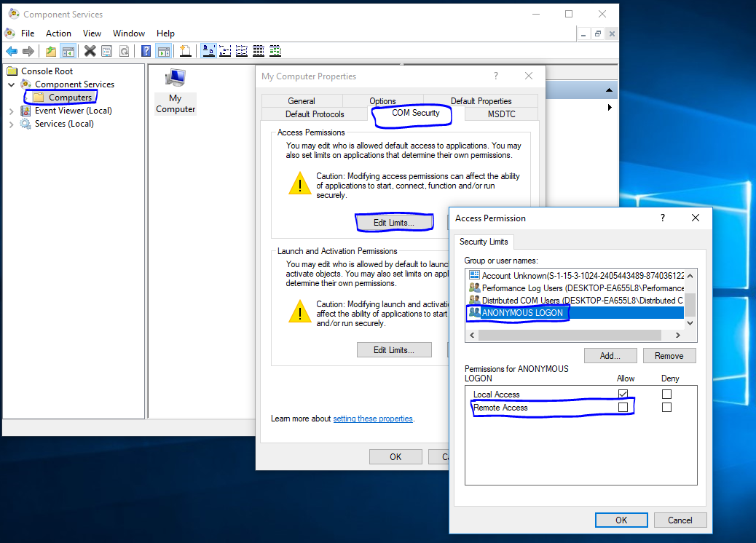Switch to the Default Protocols tab

point(315,114)
